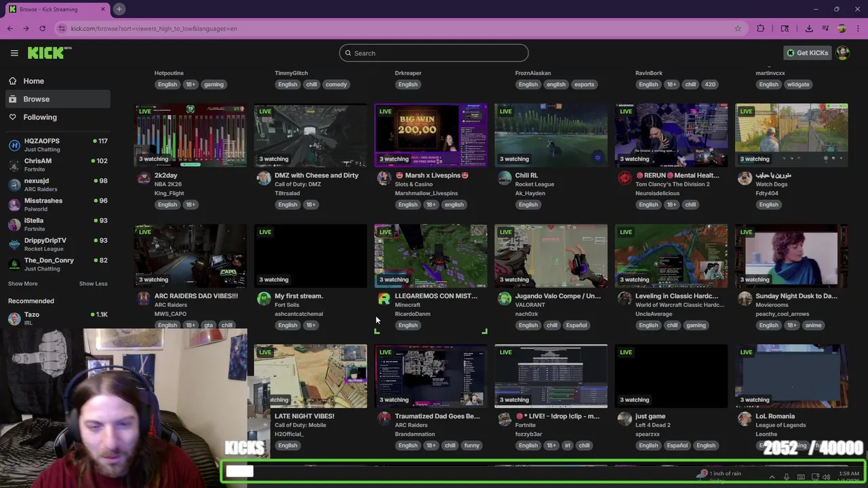Open the DMZ with Cheese and Dirty thumbnail
Viewport: 868px width, 488px height.
[x=311, y=135]
